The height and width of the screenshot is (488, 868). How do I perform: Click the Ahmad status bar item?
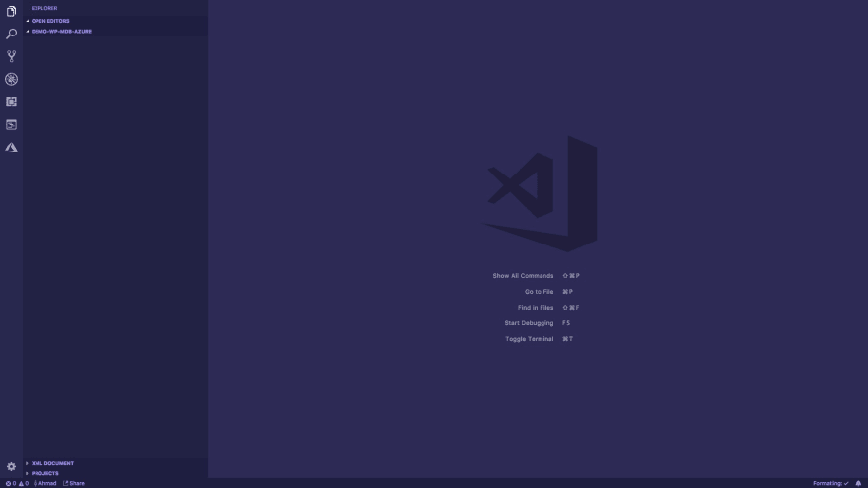(44, 484)
